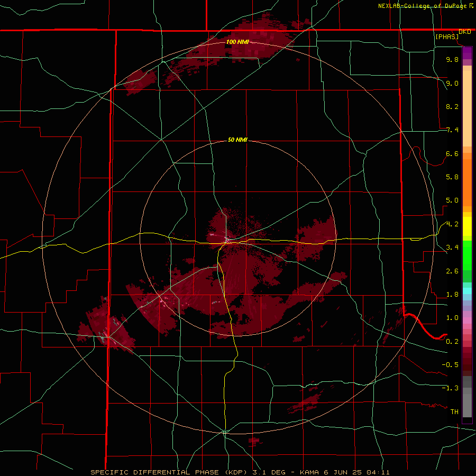Click the DKD label above the color scale
The image size is (476, 476).
coord(465,32)
